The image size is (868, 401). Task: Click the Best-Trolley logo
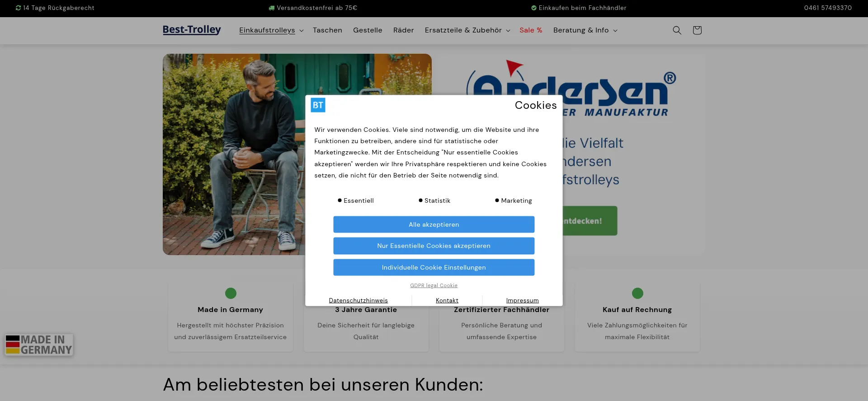pyautogui.click(x=192, y=30)
